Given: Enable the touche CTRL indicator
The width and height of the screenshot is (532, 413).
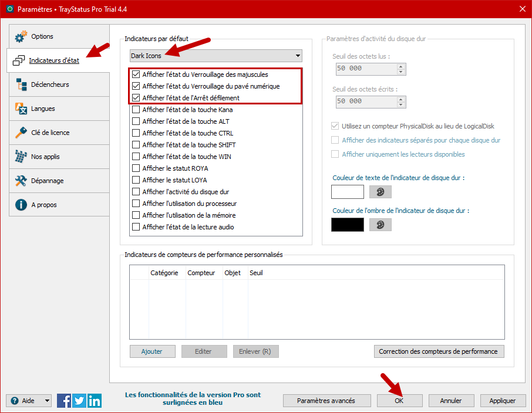Looking at the screenshot, I should click(136, 133).
